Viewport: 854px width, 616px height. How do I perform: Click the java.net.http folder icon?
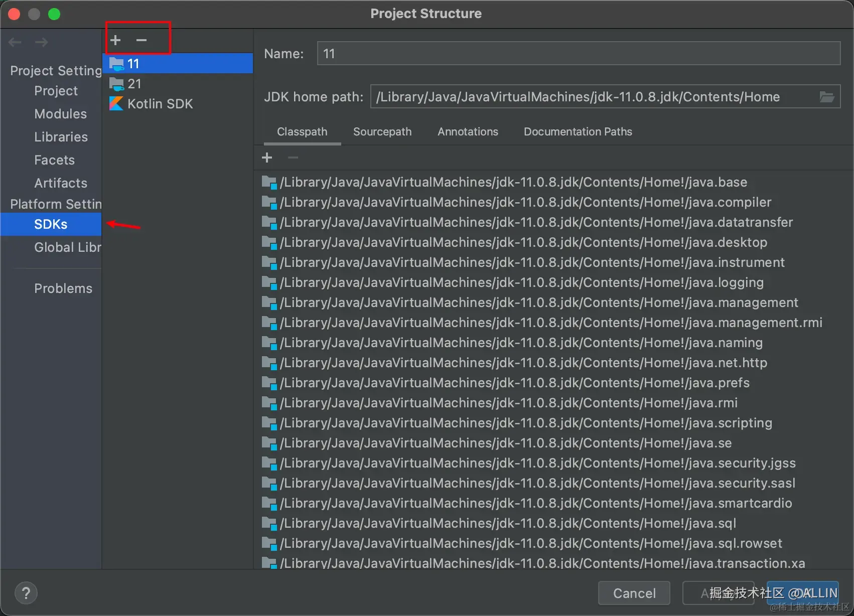(269, 363)
